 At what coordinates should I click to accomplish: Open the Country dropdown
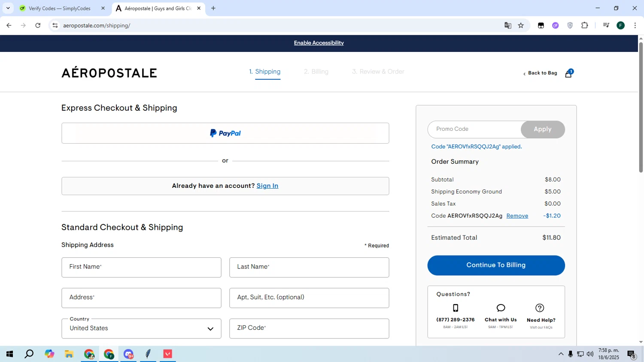141,329
